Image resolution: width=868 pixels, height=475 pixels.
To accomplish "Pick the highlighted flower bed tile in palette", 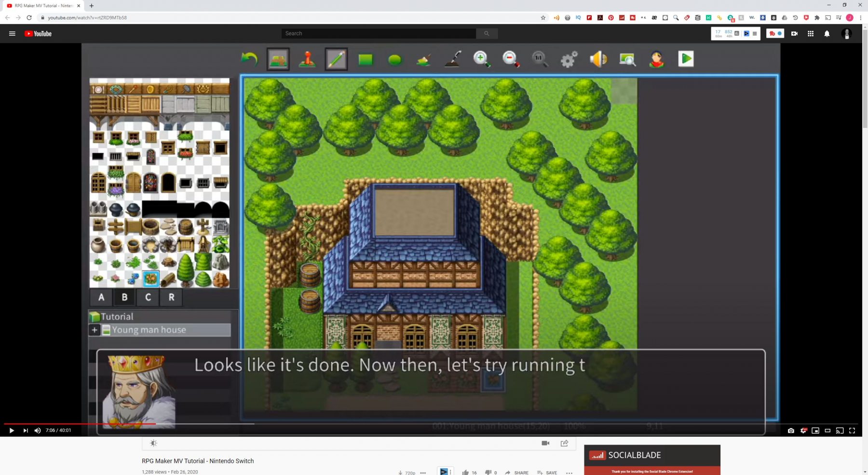I will tap(151, 279).
